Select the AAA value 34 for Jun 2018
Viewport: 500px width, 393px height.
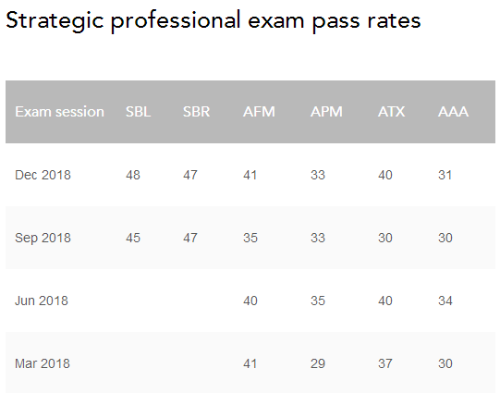pos(445,301)
